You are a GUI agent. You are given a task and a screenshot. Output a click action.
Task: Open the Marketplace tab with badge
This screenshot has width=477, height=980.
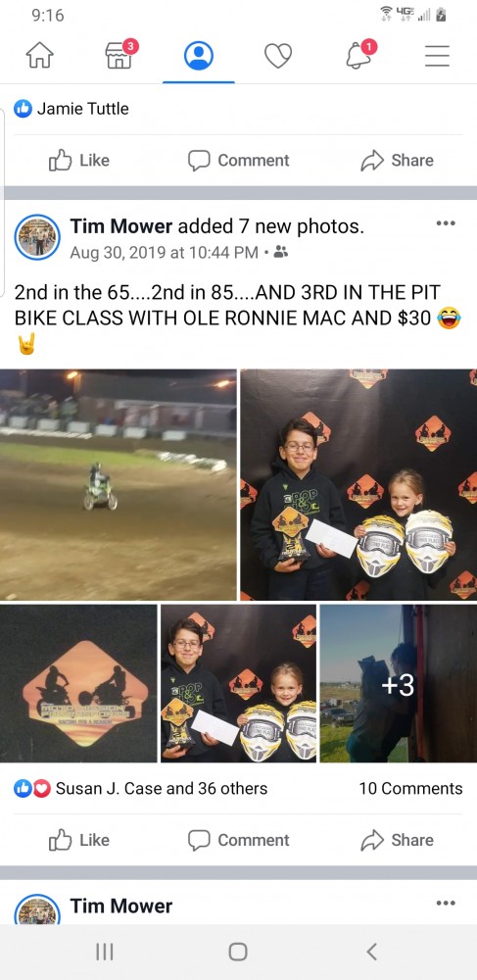click(120, 54)
